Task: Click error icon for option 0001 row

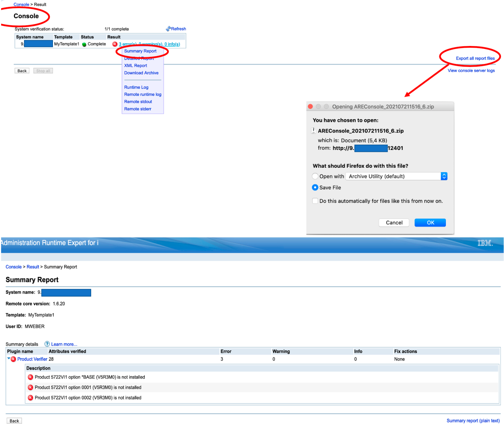Action: click(x=30, y=387)
